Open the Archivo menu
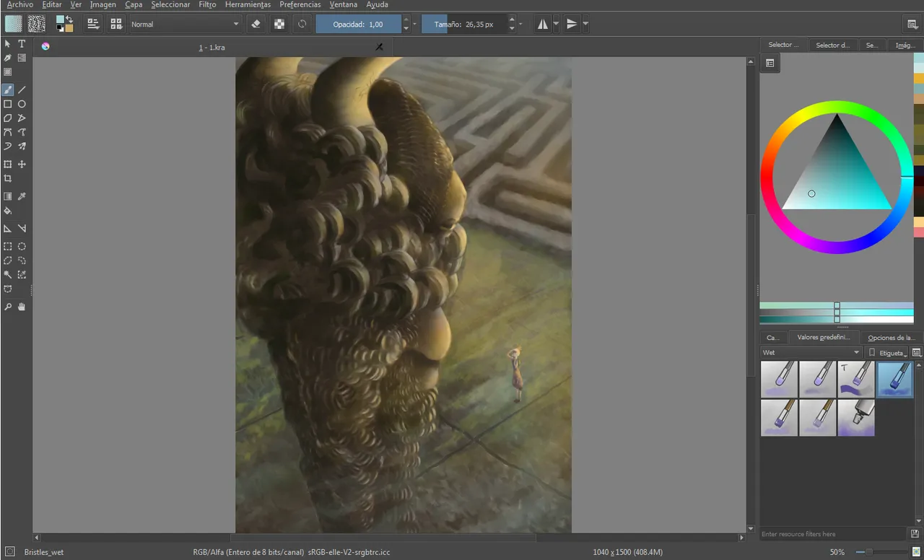 coord(20,4)
